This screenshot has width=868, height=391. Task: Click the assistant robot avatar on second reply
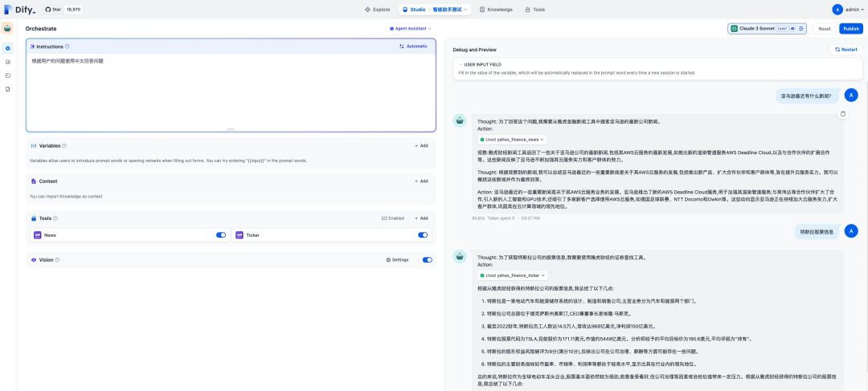[460, 256]
